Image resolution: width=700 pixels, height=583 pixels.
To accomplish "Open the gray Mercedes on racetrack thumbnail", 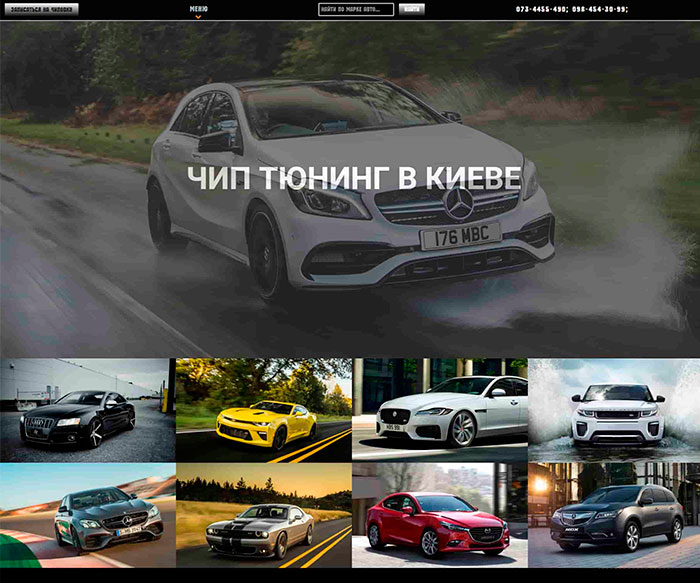I will point(88,515).
